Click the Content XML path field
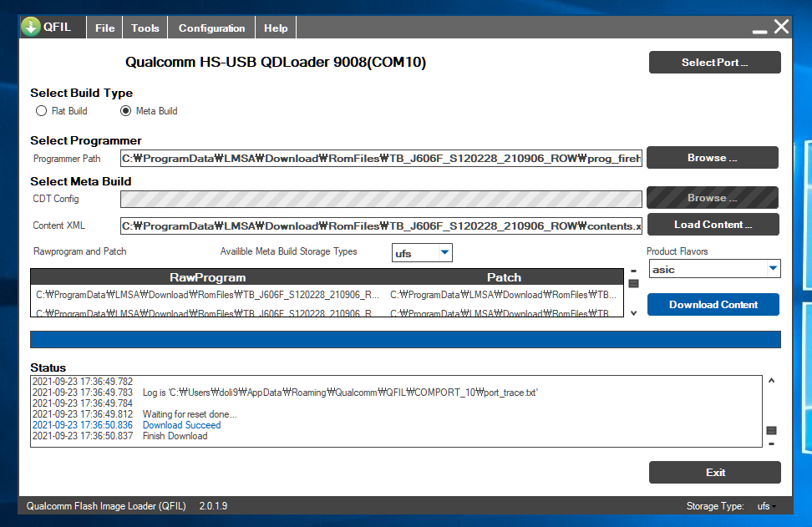Screen dimensions: 812x527 (381, 225)
